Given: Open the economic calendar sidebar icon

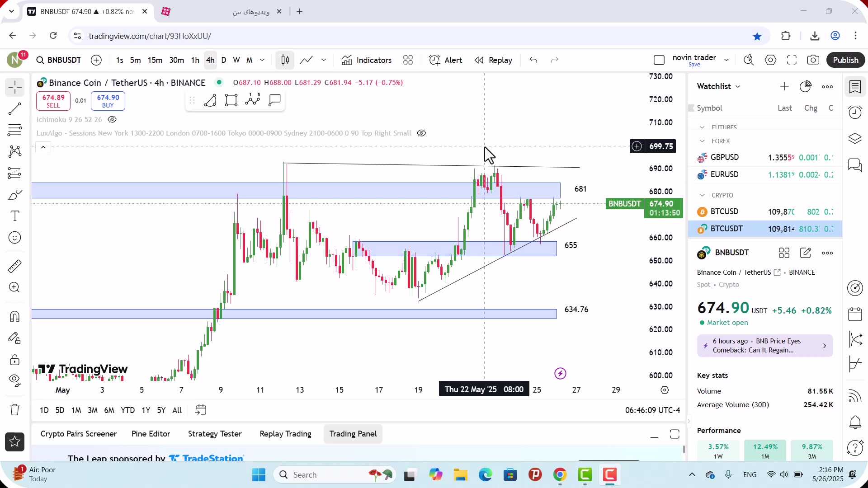Looking at the screenshot, I should tap(855, 314).
